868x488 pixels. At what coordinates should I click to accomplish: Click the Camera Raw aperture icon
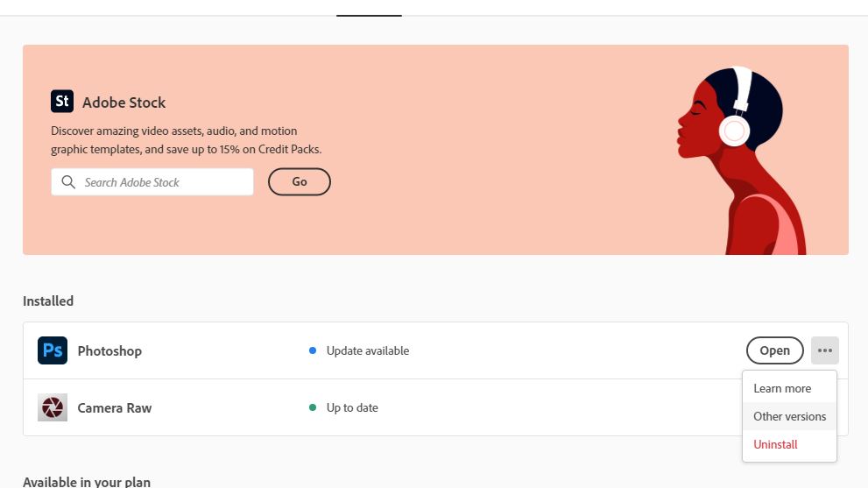(53, 407)
